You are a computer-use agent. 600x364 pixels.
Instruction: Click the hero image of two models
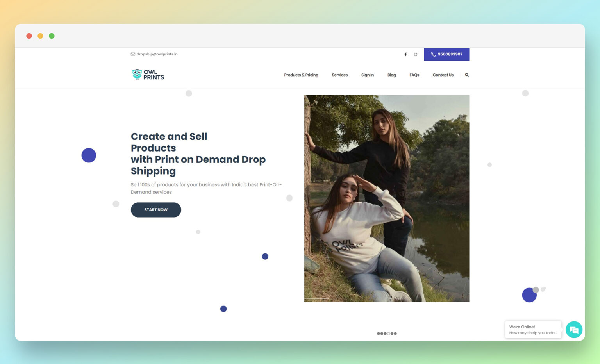[x=386, y=198]
